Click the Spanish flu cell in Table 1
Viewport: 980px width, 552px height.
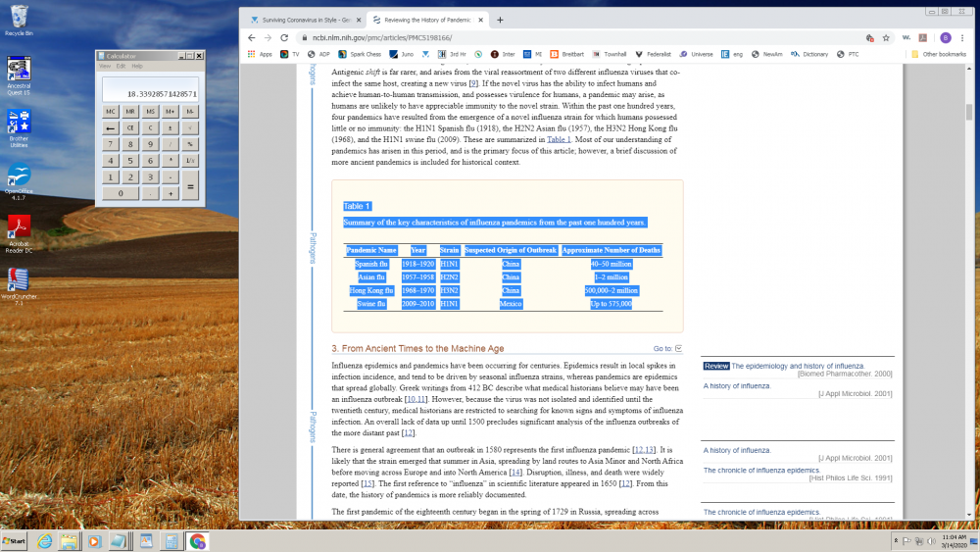[371, 264]
